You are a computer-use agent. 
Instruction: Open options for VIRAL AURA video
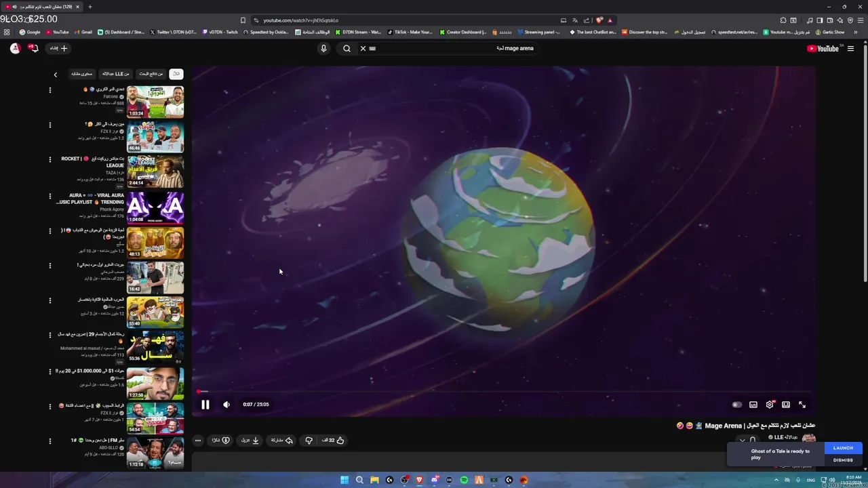pos(50,196)
